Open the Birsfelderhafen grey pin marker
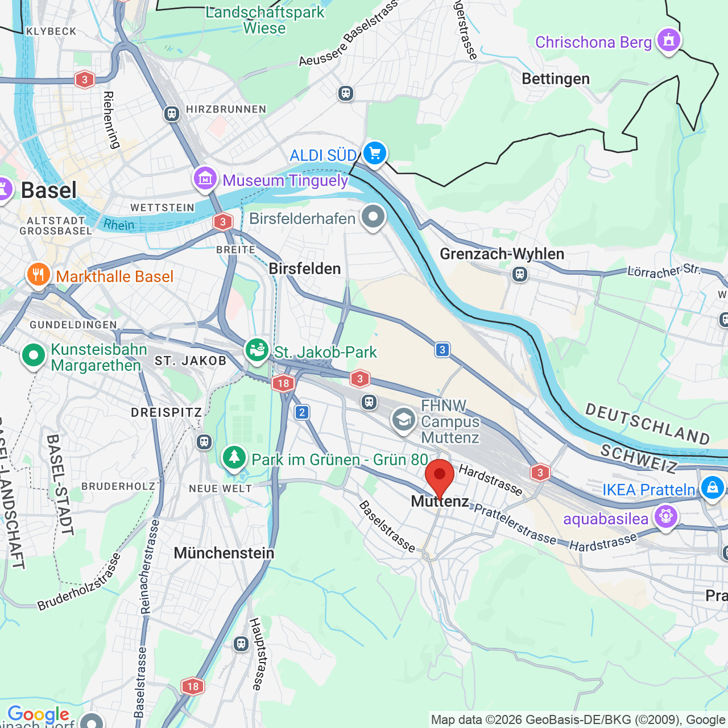Image resolution: width=728 pixels, height=728 pixels. coord(373,218)
